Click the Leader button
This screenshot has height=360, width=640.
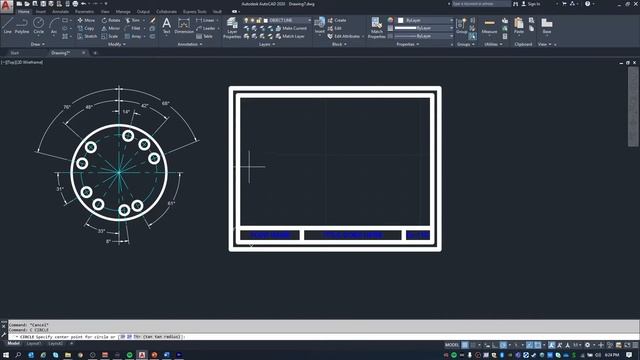(206, 28)
